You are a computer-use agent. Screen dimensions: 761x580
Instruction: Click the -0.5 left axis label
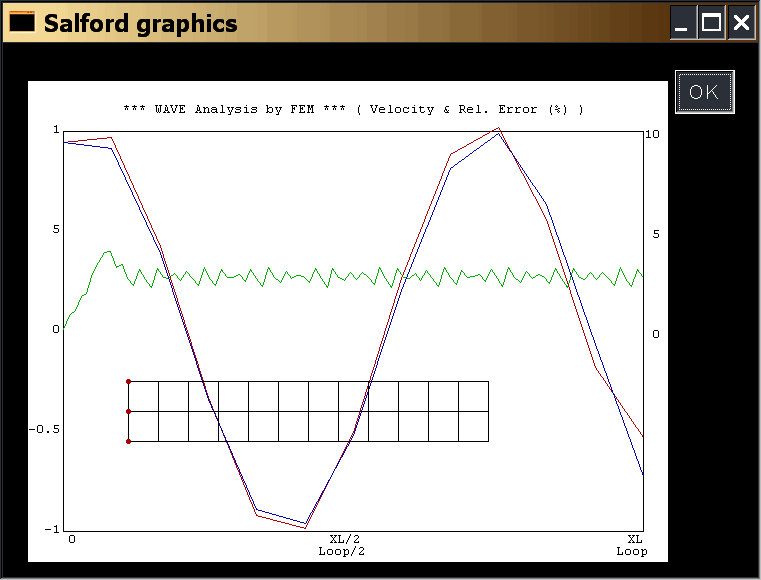(44, 429)
